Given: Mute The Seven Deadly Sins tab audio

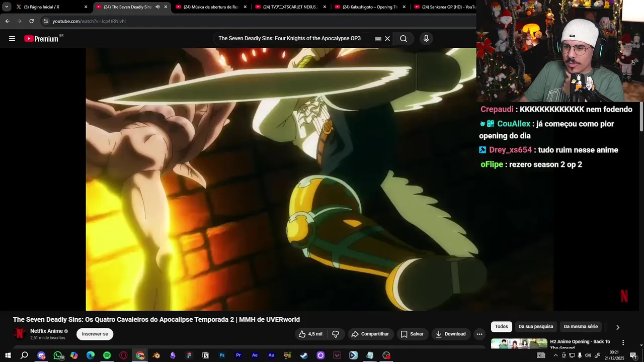Looking at the screenshot, I should pyautogui.click(x=157, y=7).
